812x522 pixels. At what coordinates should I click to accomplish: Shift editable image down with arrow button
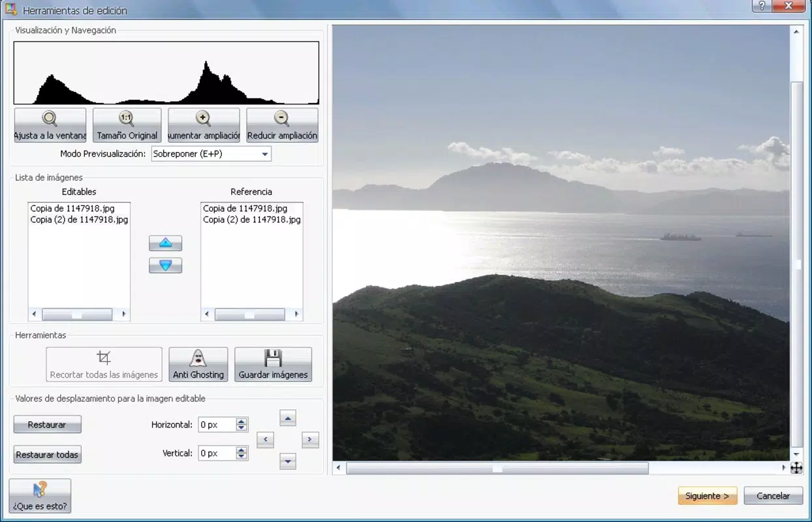click(288, 461)
